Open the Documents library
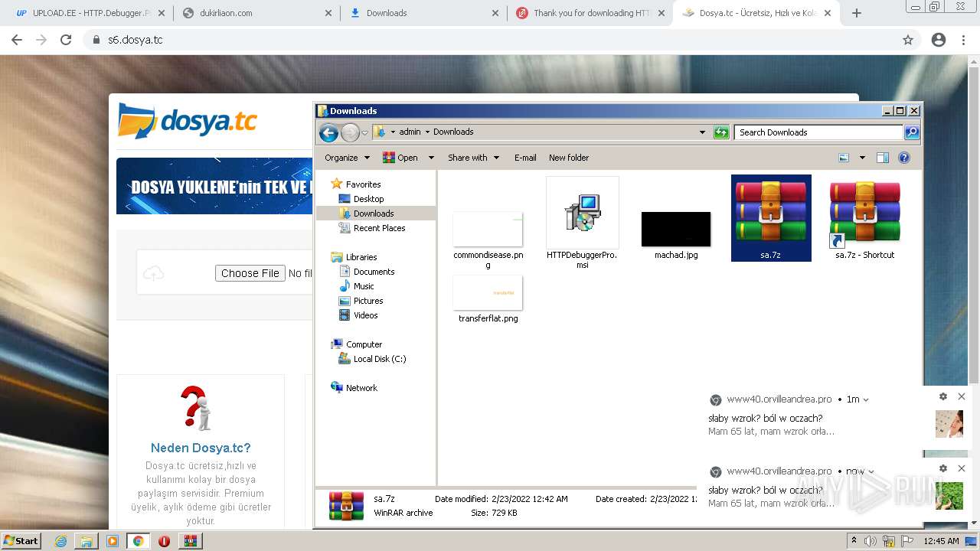This screenshot has width=980, height=551. (x=374, y=272)
